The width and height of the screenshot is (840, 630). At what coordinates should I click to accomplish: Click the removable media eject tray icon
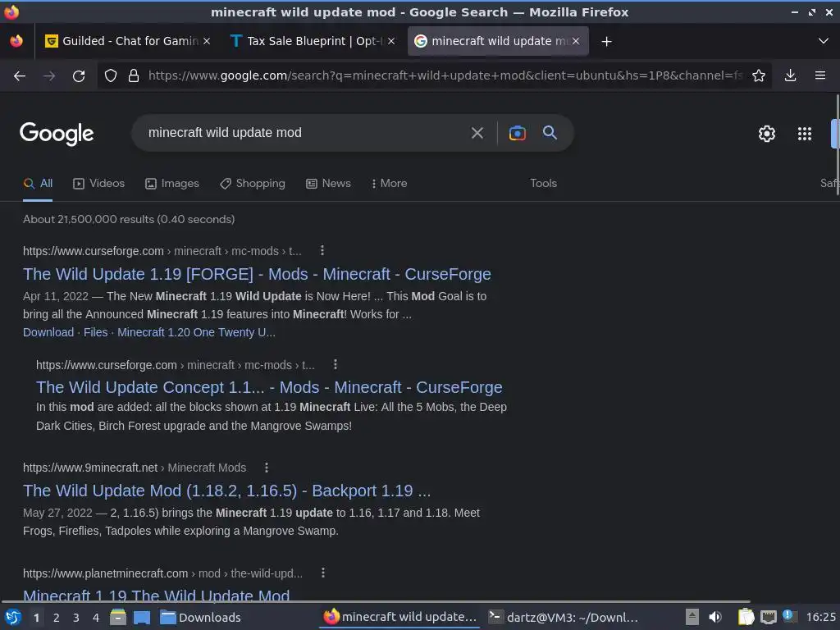tap(692, 618)
